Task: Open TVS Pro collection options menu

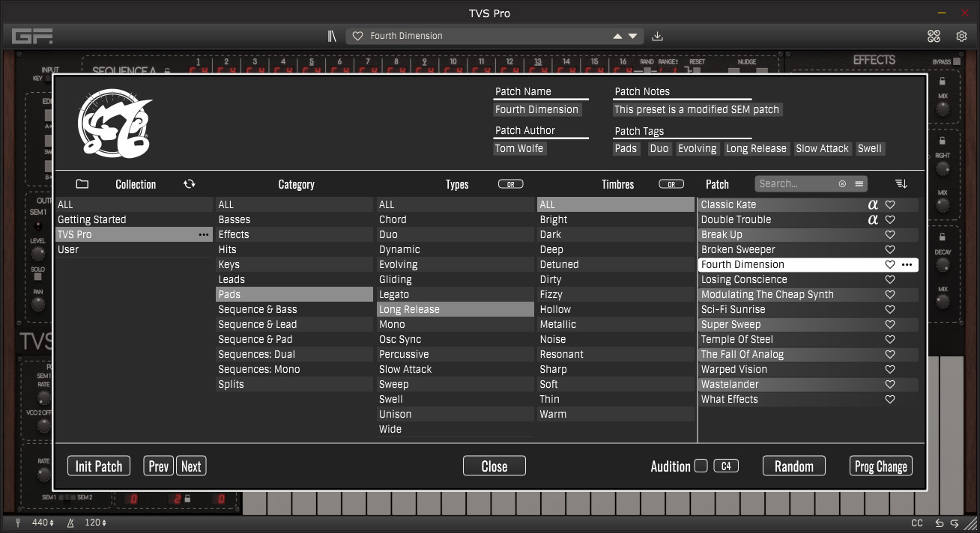Action: (x=204, y=234)
